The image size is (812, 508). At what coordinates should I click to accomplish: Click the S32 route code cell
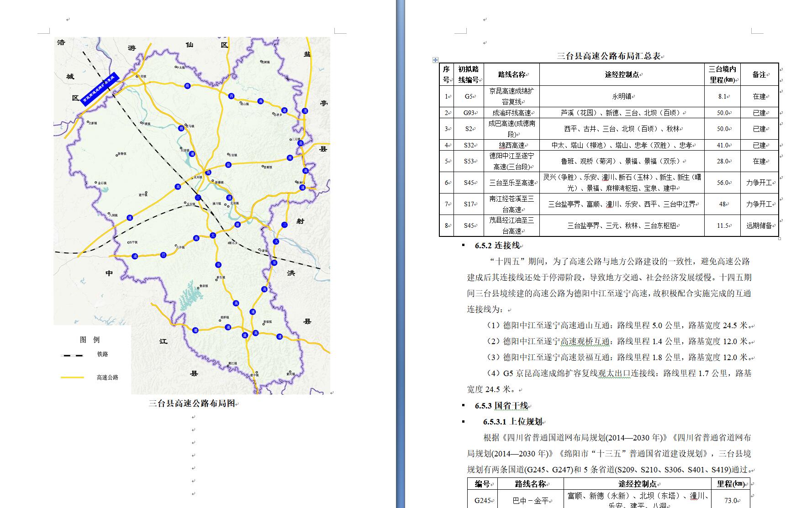469,145
